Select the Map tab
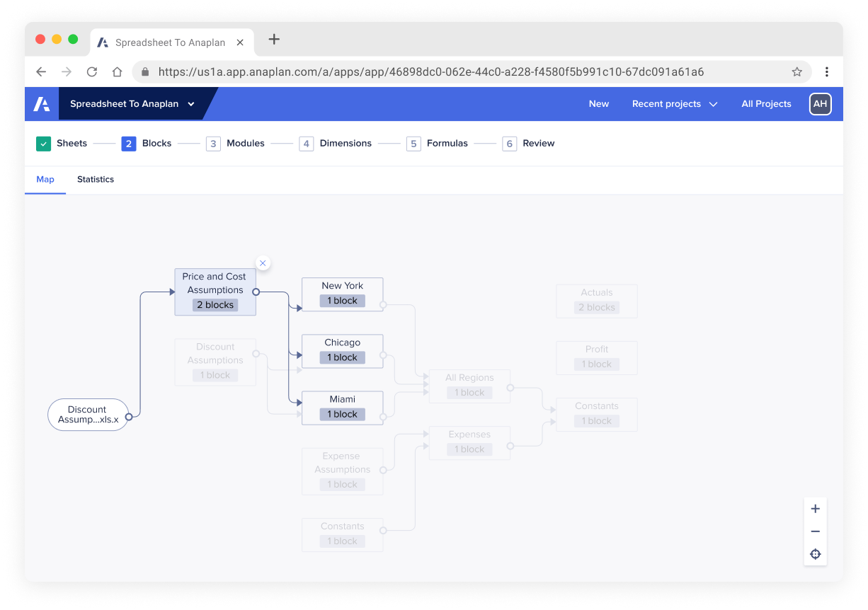 coord(45,180)
